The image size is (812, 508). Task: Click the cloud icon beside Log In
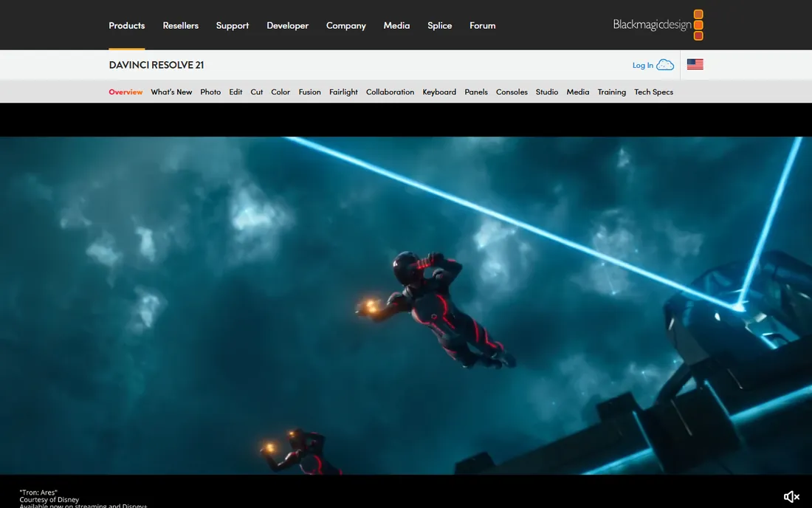click(x=665, y=65)
